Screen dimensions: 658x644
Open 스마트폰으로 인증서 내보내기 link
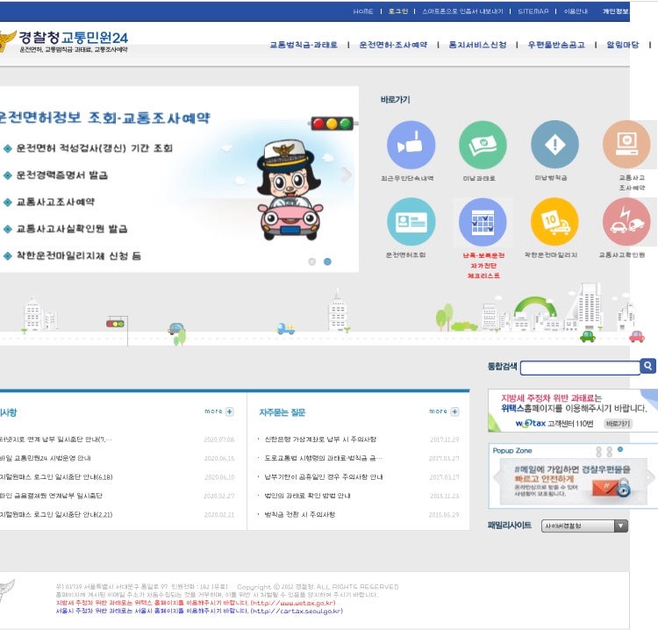[x=462, y=11]
